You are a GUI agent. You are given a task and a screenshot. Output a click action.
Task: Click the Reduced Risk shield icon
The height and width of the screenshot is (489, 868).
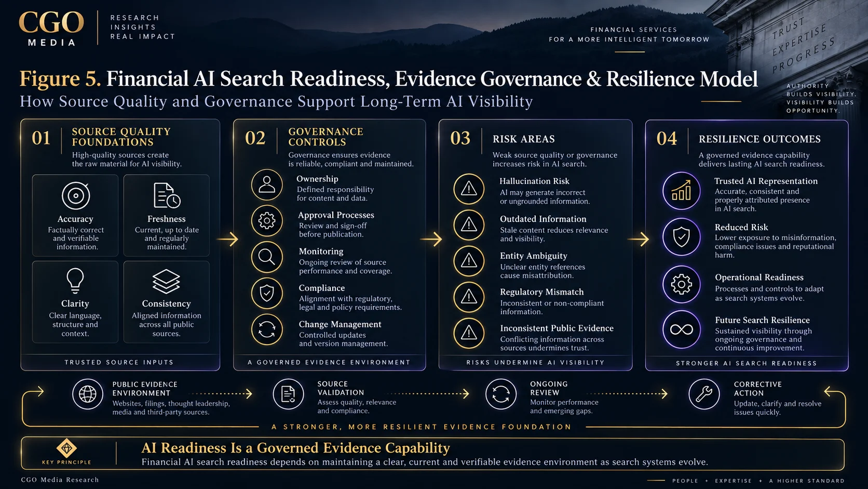click(681, 237)
